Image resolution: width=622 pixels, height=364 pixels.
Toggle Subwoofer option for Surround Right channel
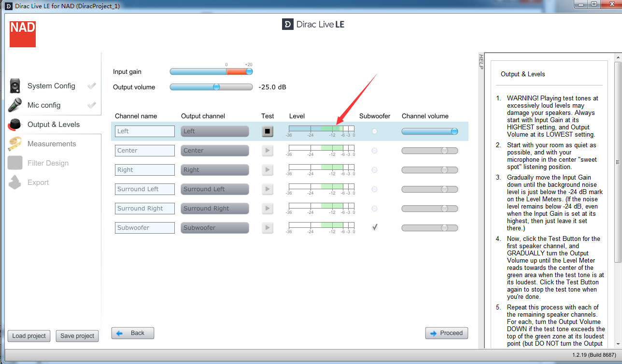pyautogui.click(x=375, y=209)
